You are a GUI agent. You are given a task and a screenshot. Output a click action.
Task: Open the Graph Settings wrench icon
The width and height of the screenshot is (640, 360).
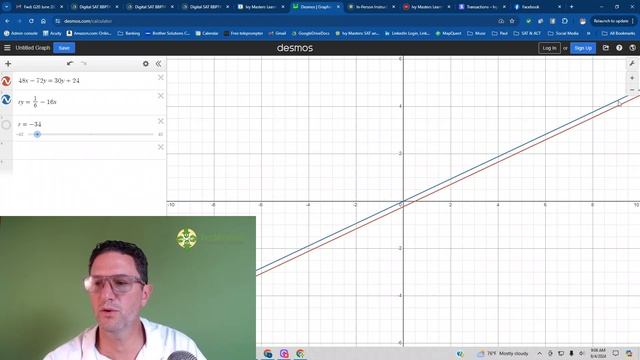(x=632, y=64)
